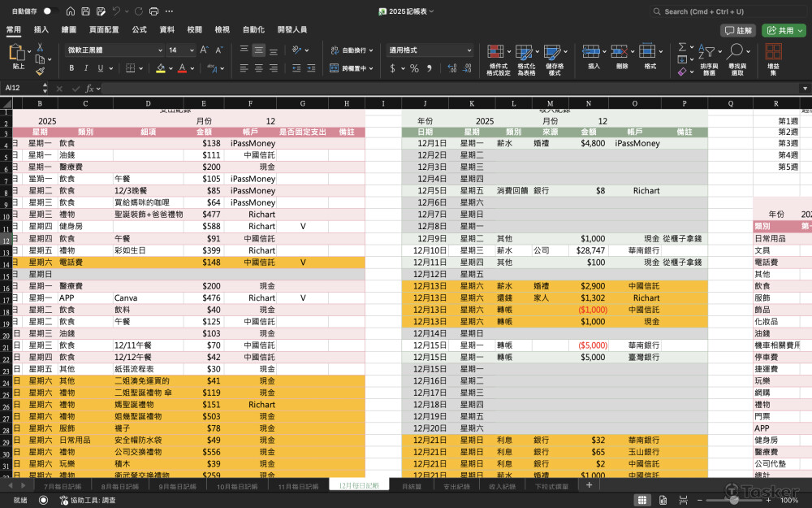This screenshot has width=812, height=508.
Task: Select the Format Painter brush icon
Action: pyautogui.click(x=39, y=72)
